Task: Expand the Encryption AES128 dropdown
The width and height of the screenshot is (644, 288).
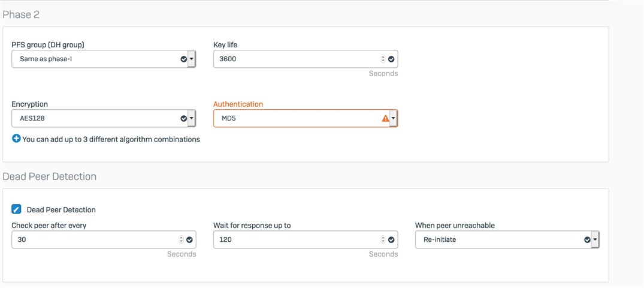Action: [191, 118]
